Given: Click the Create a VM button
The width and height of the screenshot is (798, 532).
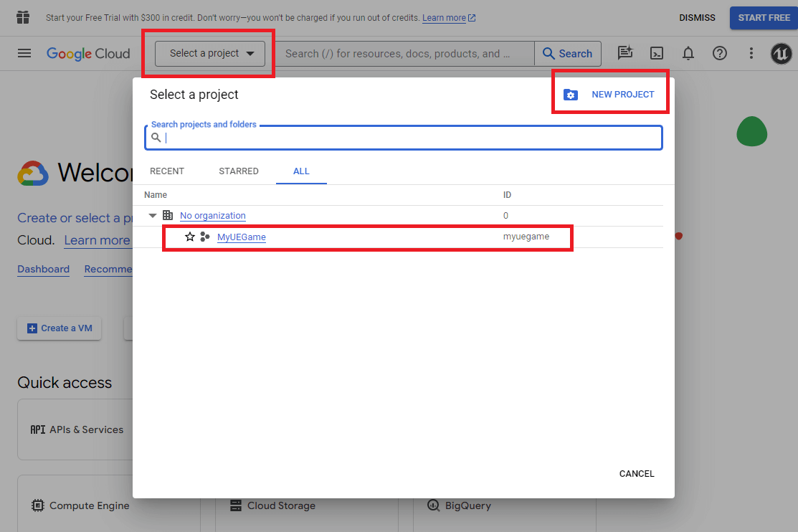Looking at the screenshot, I should point(59,328).
